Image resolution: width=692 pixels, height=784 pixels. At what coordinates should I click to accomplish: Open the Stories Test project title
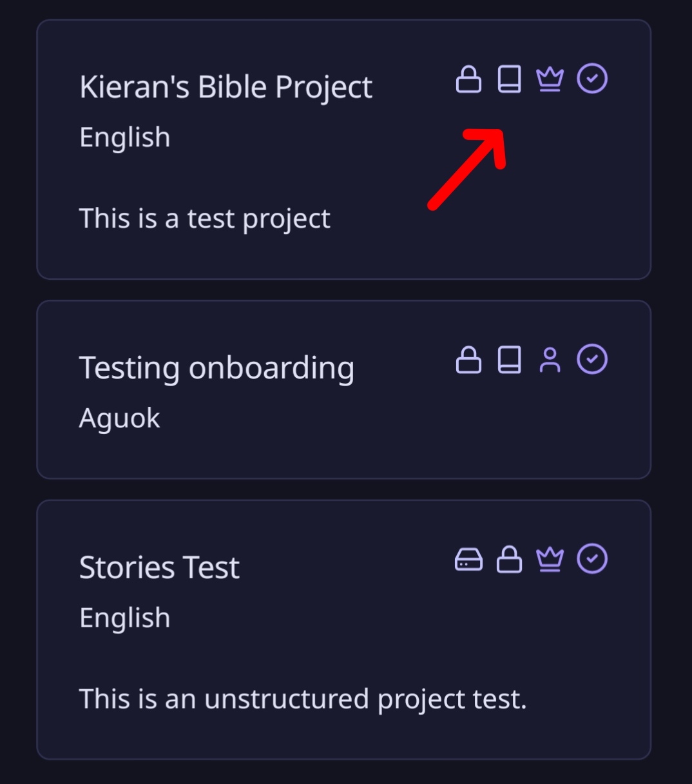(x=159, y=567)
